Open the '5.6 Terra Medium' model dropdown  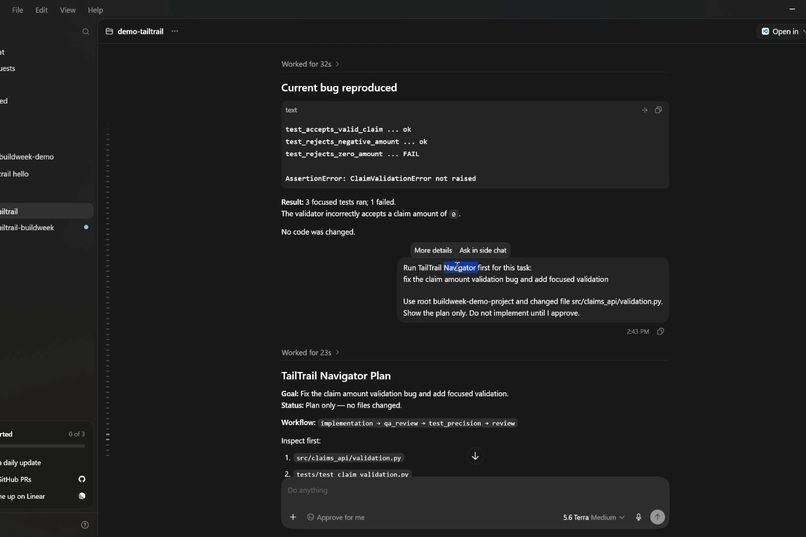(594, 517)
